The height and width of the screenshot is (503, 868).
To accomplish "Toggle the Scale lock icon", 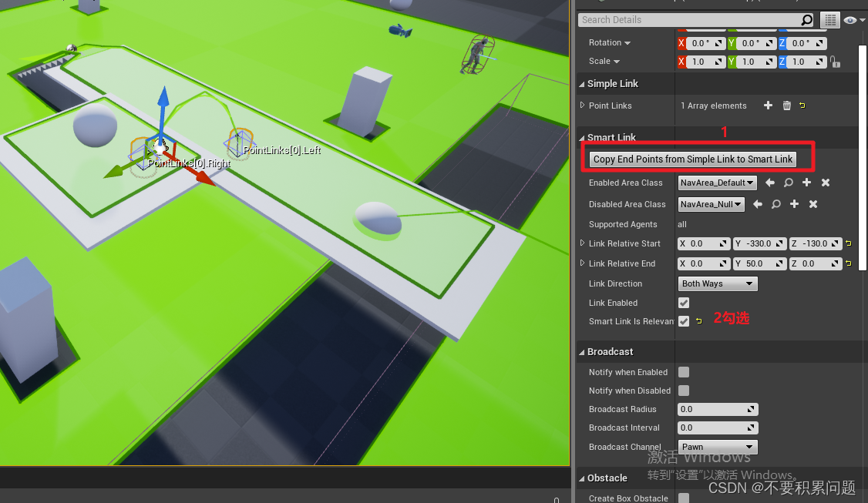I will click(836, 62).
